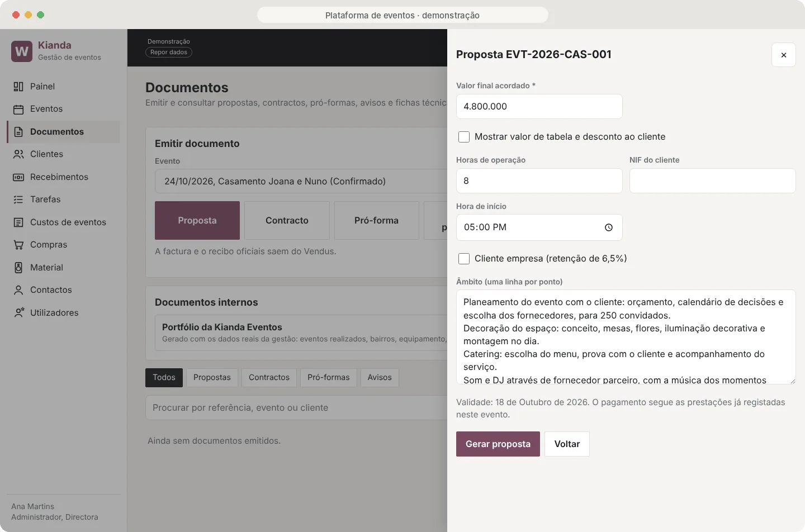This screenshot has height=532, width=805.
Task: Click the Voltar button
Action: pos(567,444)
